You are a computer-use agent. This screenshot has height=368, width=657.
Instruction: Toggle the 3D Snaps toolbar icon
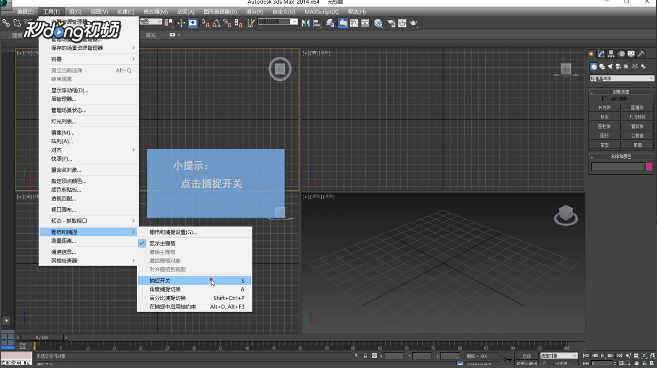(206, 23)
